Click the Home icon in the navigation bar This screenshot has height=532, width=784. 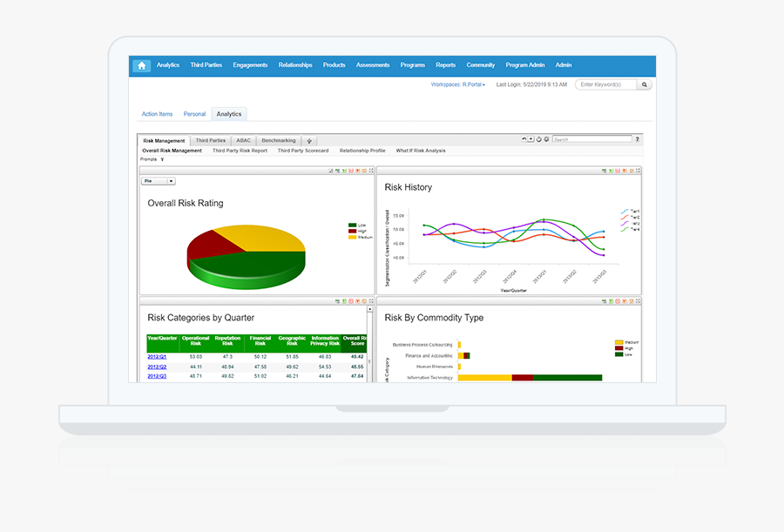point(141,65)
